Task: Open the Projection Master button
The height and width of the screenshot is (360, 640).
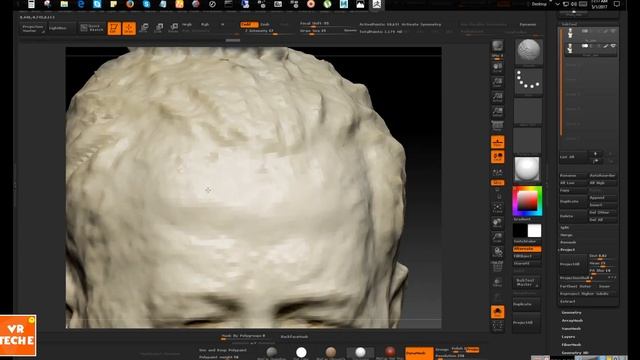Action: tap(32, 29)
